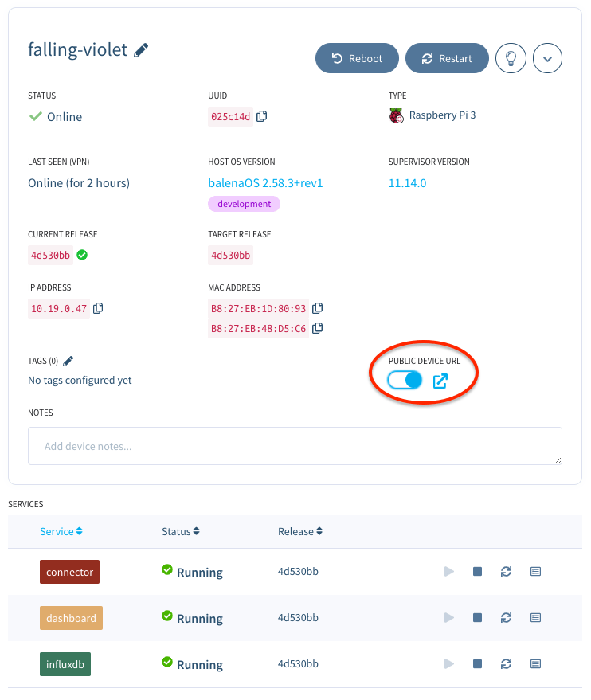Copy the device UUID to clipboard
Image resolution: width=591 pixels, height=700 pixels.
262,116
